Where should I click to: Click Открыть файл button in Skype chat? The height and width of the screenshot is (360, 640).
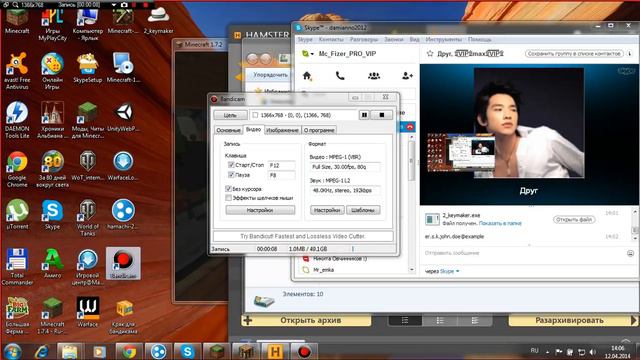click(x=573, y=220)
